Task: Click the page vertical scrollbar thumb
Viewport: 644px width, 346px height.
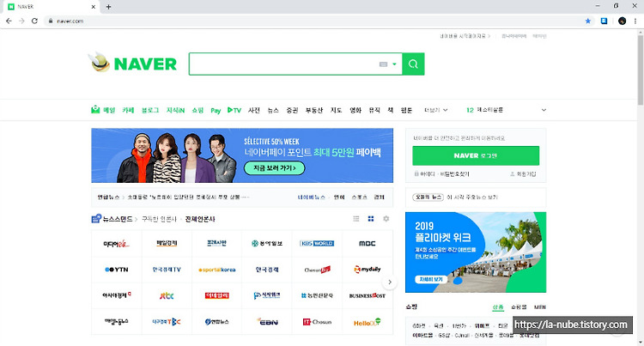Action: coord(640,70)
